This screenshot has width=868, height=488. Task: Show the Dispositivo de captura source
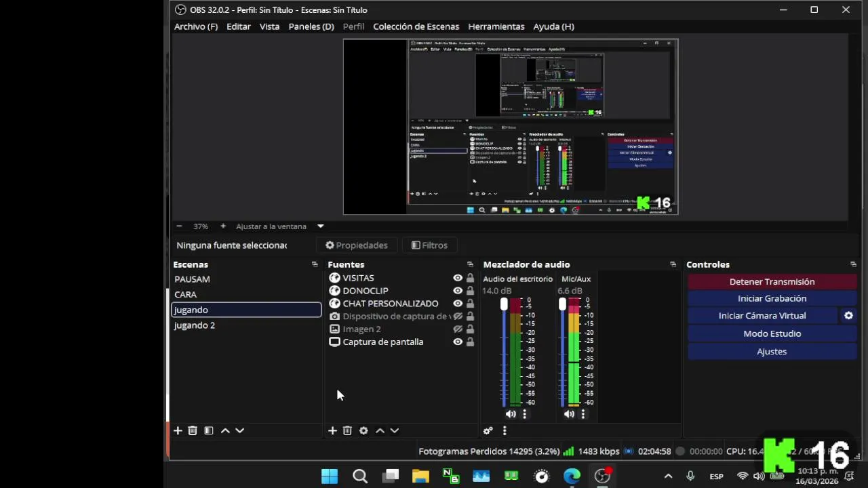458,317
